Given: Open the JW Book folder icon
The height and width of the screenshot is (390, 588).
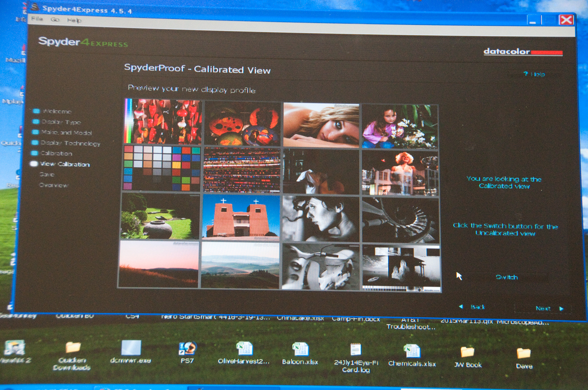Looking at the screenshot, I should coord(467,352).
